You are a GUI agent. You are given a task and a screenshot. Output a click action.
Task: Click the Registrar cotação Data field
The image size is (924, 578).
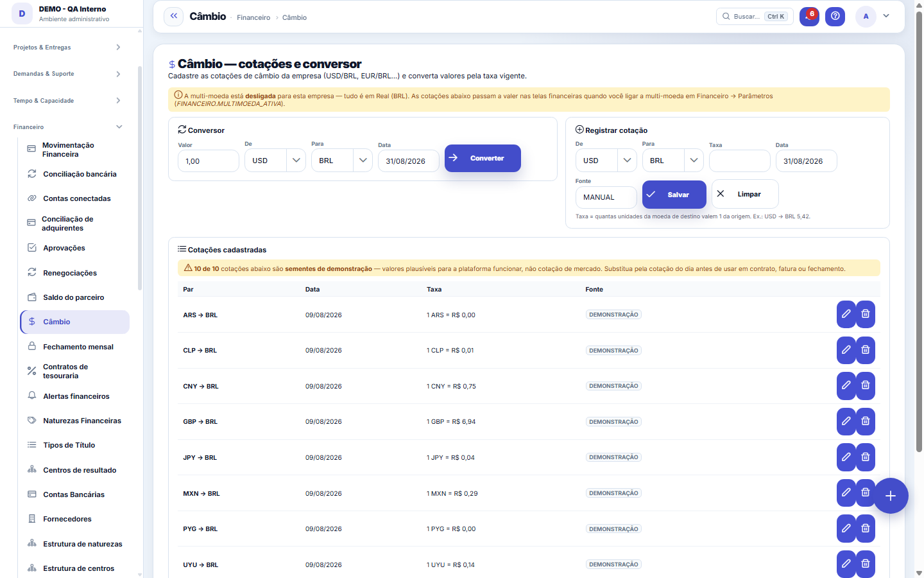pos(807,161)
